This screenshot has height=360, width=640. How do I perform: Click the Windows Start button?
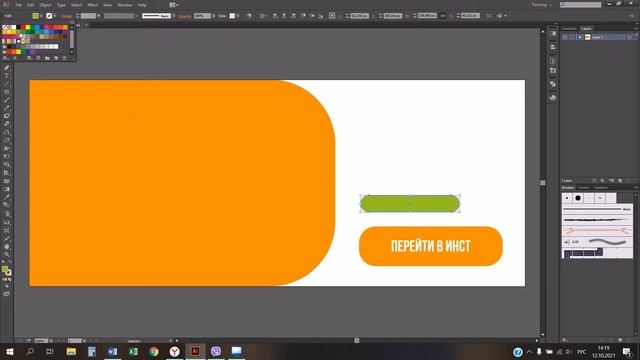click(x=9, y=351)
